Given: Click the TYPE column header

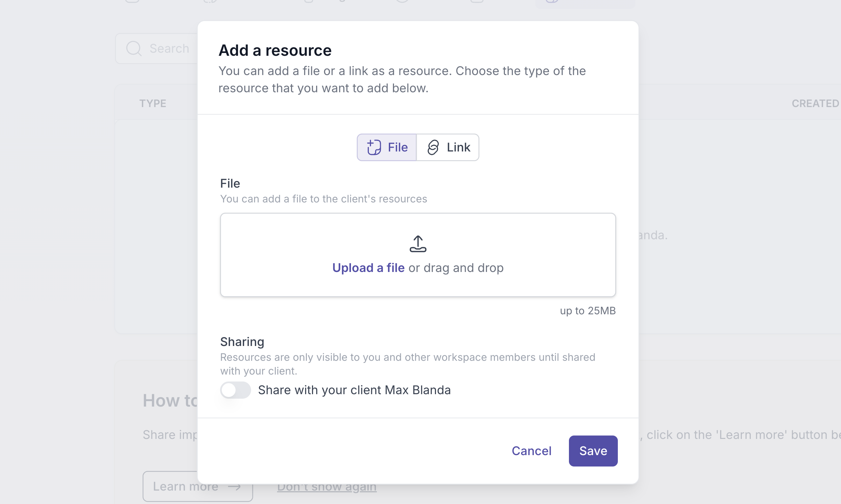Looking at the screenshot, I should tap(153, 103).
